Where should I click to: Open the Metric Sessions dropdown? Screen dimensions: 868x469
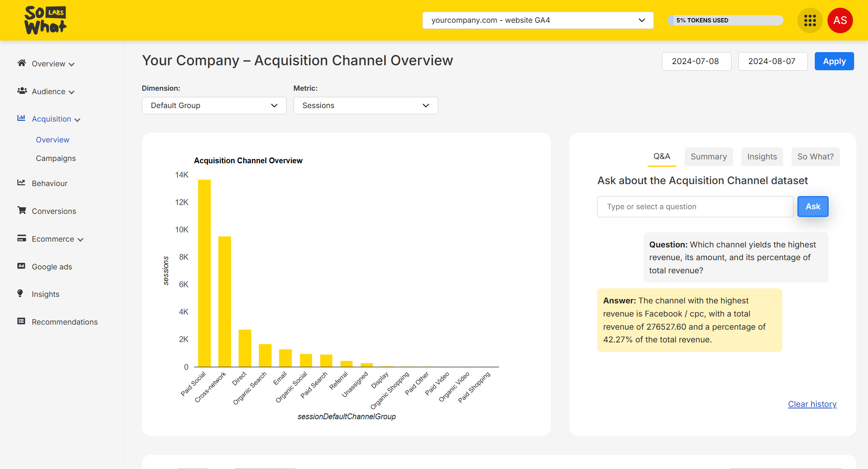tap(366, 105)
